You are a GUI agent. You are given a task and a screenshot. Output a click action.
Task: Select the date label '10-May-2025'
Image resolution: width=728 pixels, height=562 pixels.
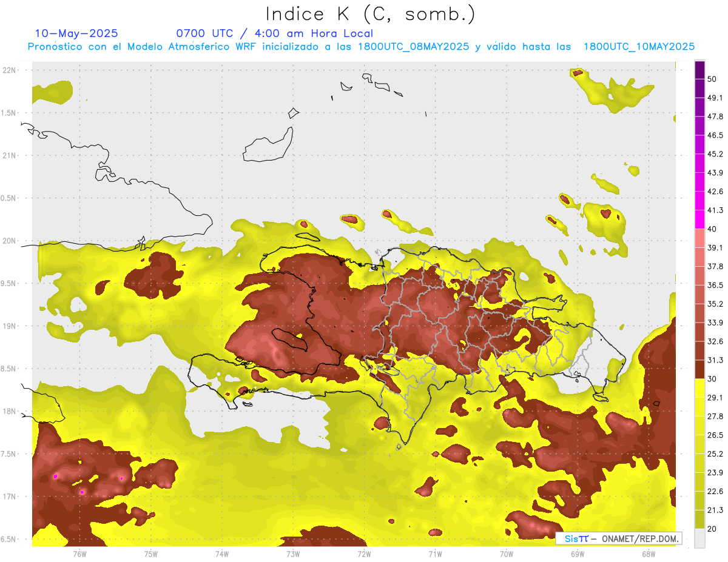point(76,33)
